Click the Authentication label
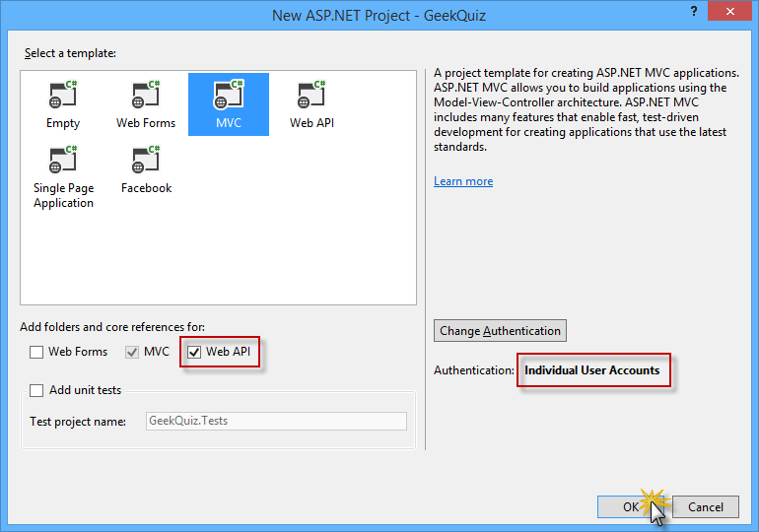This screenshot has height=532, width=759. point(474,370)
